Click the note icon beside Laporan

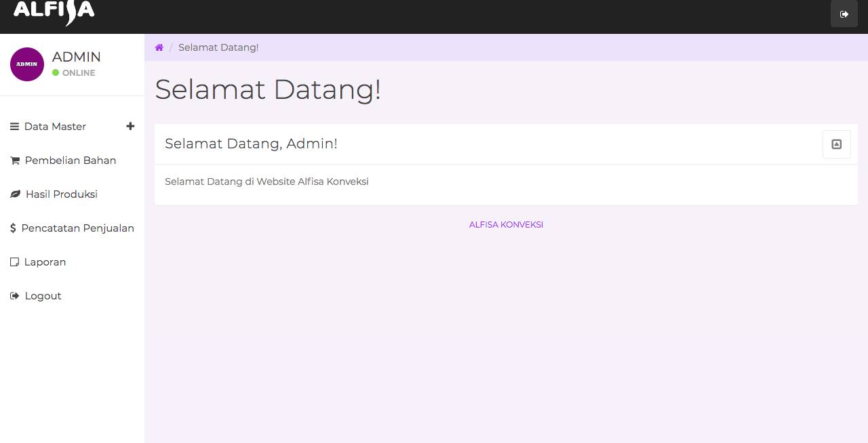tap(14, 262)
